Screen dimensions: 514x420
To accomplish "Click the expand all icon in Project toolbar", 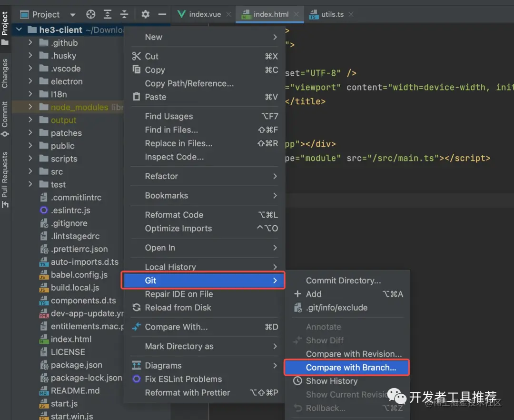I will coord(108,14).
